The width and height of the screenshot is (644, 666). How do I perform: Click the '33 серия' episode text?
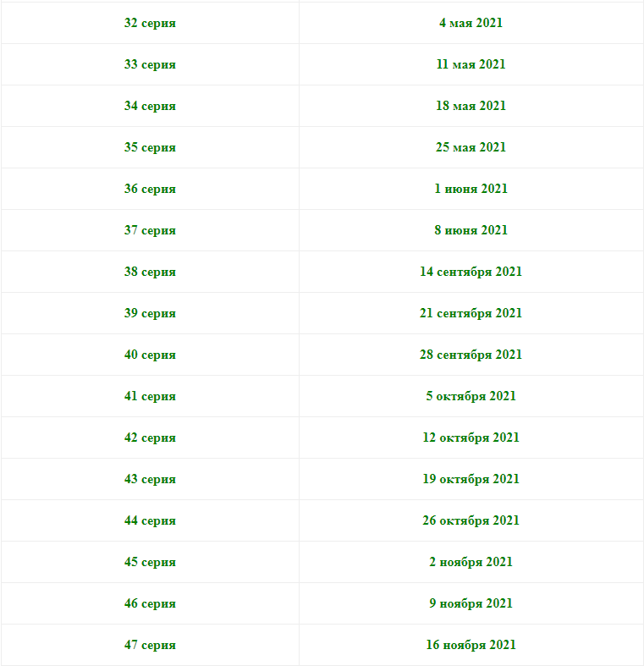pos(150,64)
